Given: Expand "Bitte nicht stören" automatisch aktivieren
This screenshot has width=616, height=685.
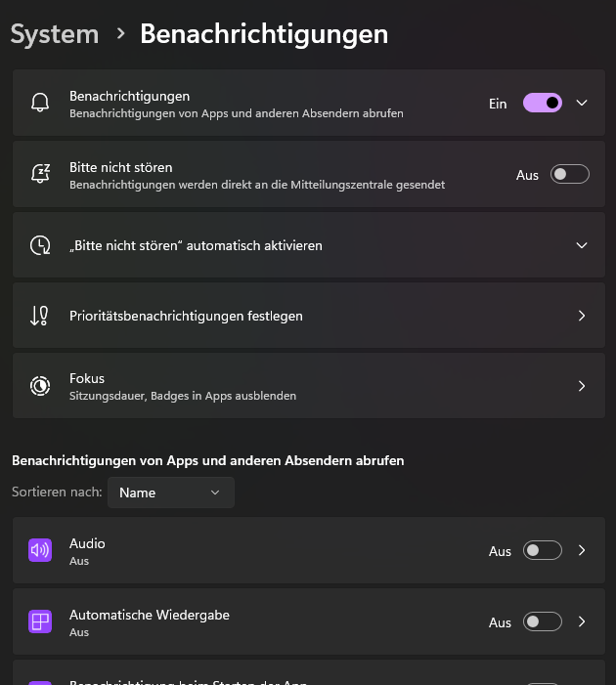Looking at the screenshot, I should (582, 245).
